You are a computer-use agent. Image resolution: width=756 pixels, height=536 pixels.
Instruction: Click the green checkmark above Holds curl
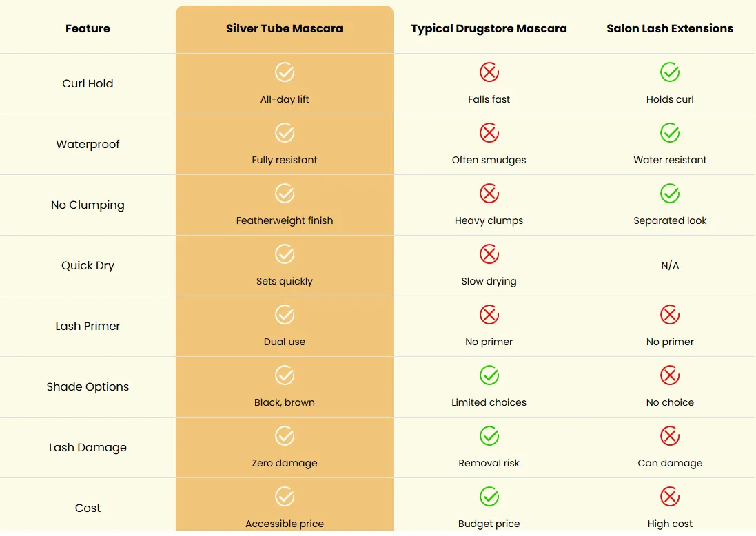click(670, 72)
